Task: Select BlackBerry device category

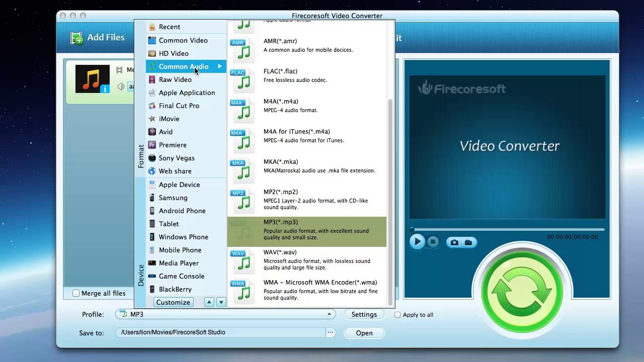Action: pyautogui.click(x=186, y=289)
